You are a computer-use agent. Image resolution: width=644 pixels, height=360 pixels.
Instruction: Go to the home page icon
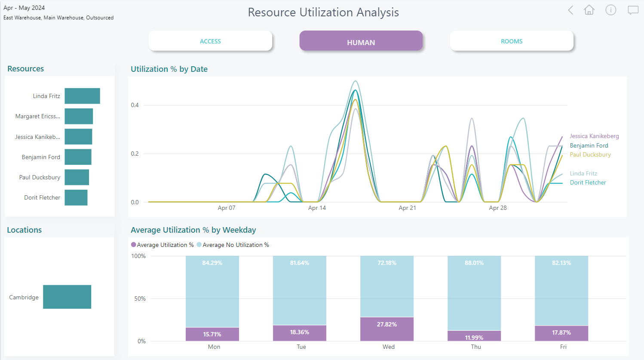pyautogui.click(x=589, y=10)
